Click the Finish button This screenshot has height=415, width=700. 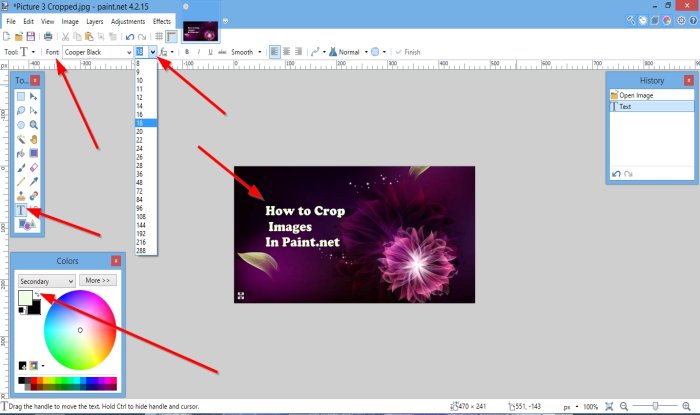point(408,52)
